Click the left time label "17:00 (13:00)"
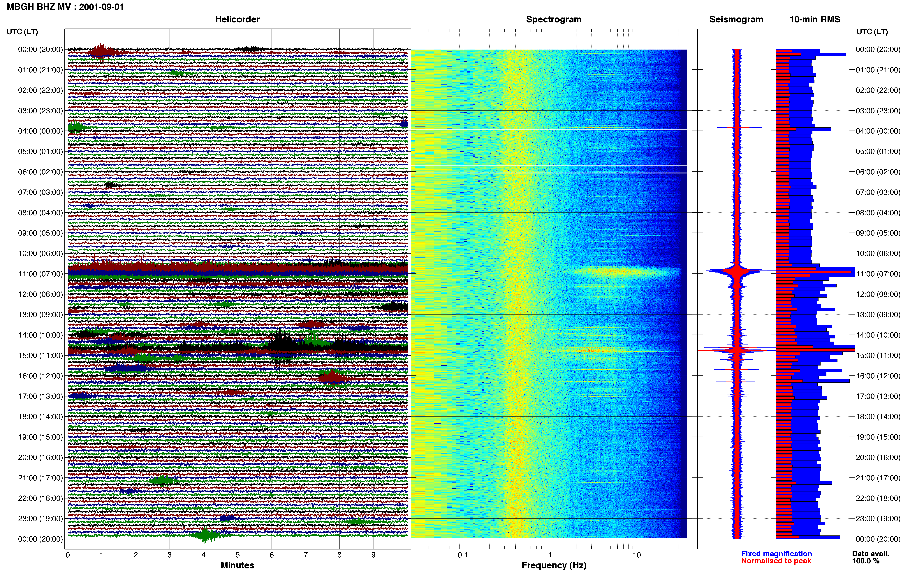This screenshot has height=578, width=924. click(41, 396)
